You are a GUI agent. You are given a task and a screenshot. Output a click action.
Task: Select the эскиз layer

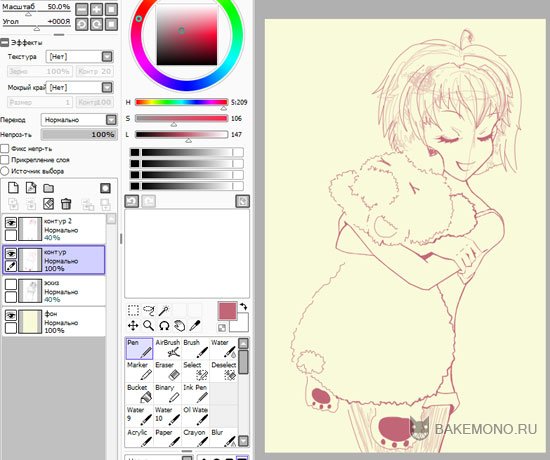tap(54, 291)
